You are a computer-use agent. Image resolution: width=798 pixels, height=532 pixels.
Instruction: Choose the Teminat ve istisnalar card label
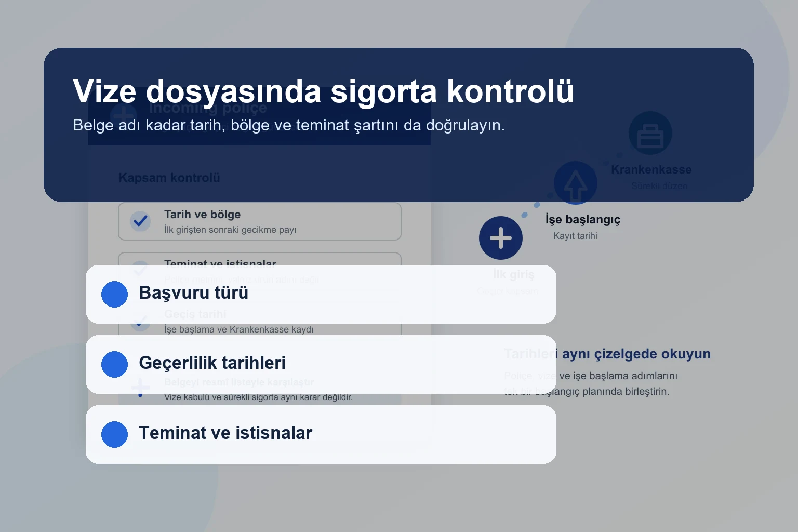(225, 433)
